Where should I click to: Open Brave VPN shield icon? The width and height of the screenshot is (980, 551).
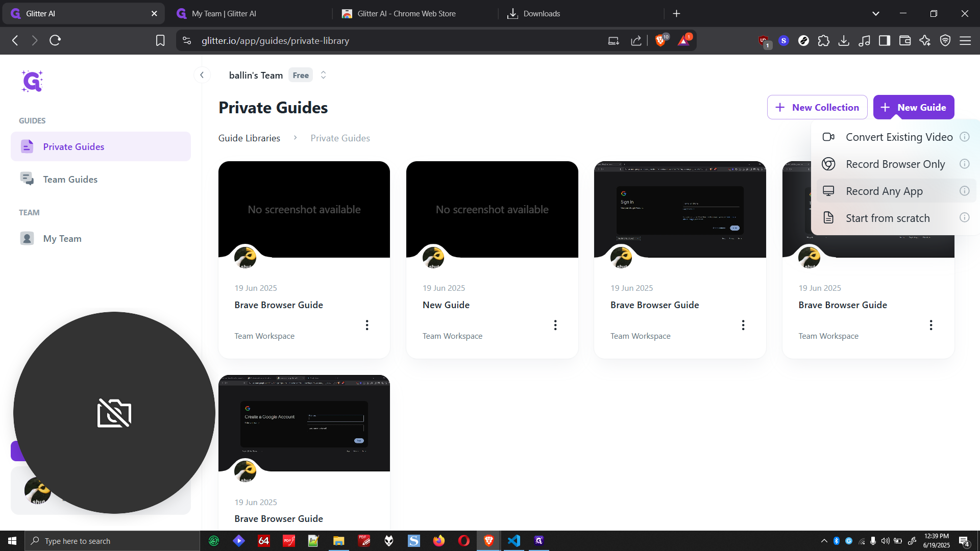pyautogui.click(x=945, y=40)
